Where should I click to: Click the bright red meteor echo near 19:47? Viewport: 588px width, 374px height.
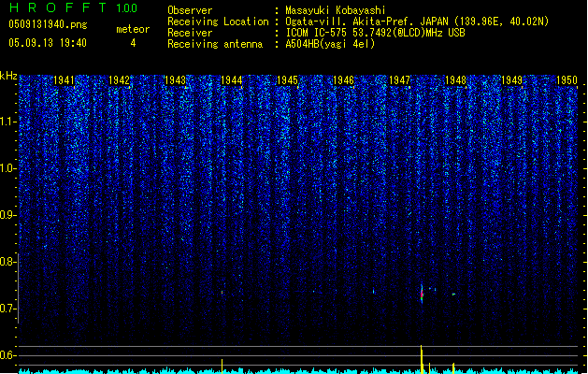tap(422, 295)
